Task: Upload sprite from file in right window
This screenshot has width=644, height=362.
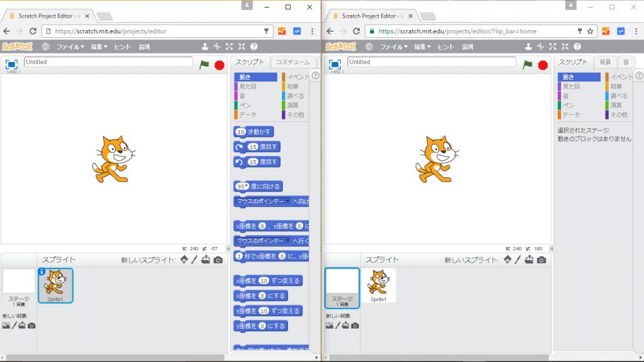Action: (529, 260)
